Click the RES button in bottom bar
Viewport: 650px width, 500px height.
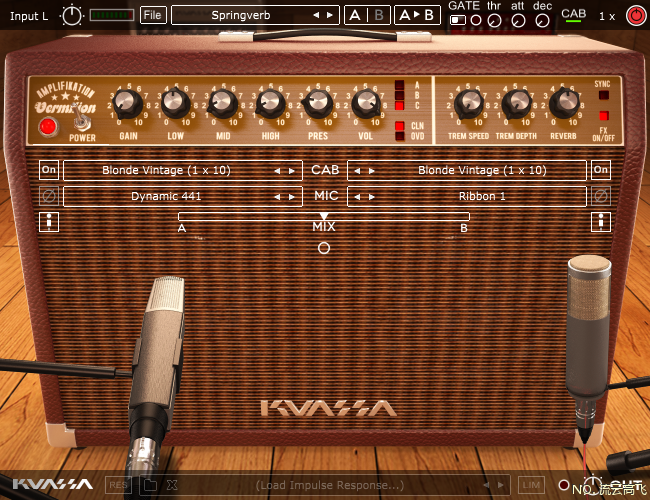pyautogui.click(x=119, y=485)
